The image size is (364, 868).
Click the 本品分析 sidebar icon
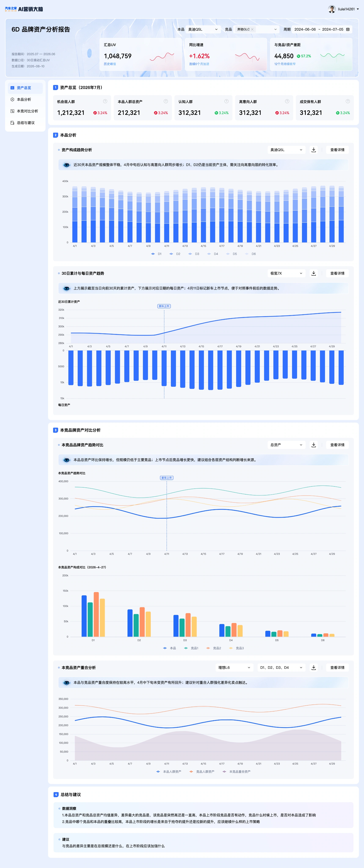pos(12,99)
